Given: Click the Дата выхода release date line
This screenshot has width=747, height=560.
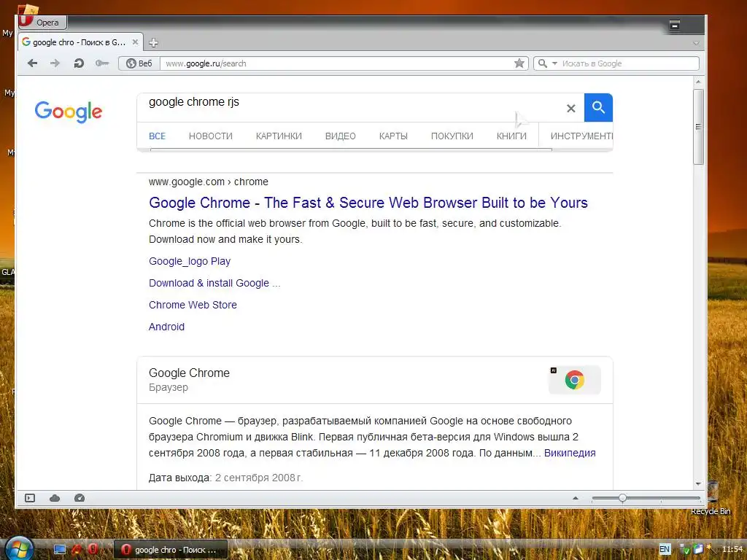Looking at the screenshot, I should click(x=226, y=478).
